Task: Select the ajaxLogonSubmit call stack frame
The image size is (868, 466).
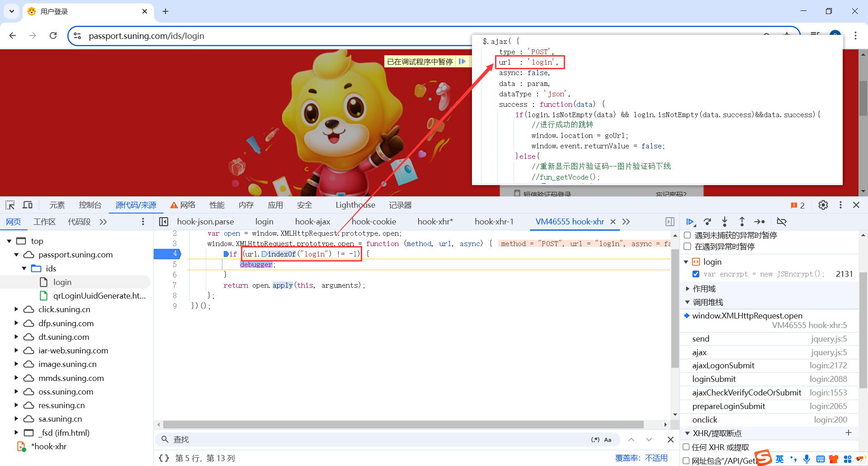Action: tap(769, 366)
